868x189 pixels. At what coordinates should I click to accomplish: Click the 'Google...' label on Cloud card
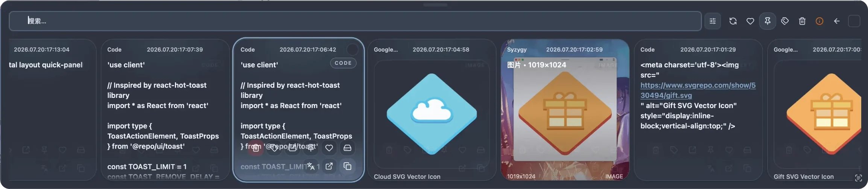[x=386, y=49]
